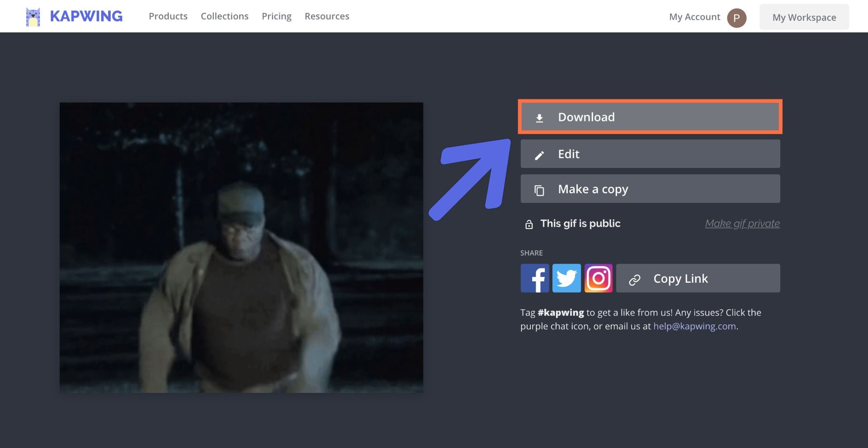Click the profile avatar with letter P
The width and height of the screenshot is (868, 448).
point(736,18)
